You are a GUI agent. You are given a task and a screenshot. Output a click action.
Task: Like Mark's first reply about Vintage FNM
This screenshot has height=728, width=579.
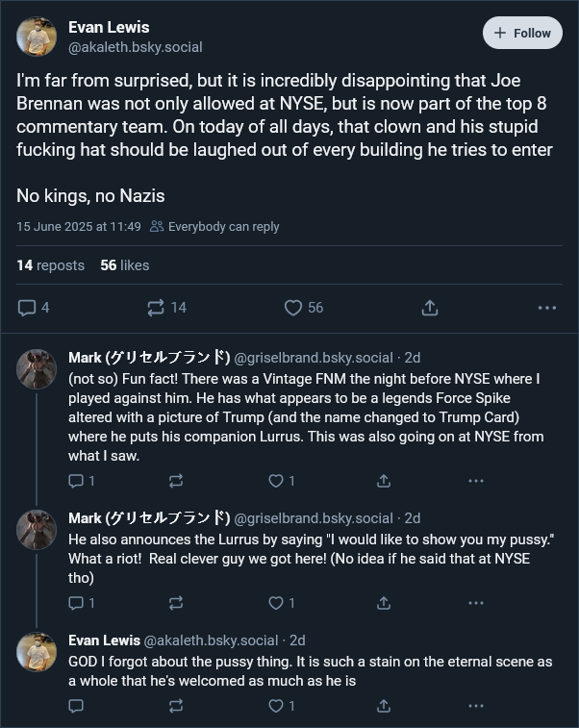click(x=276, y=481)
